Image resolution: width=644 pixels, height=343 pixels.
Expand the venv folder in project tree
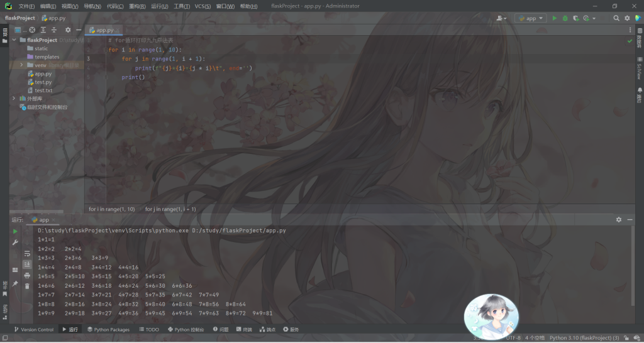(x=21, y=65)
